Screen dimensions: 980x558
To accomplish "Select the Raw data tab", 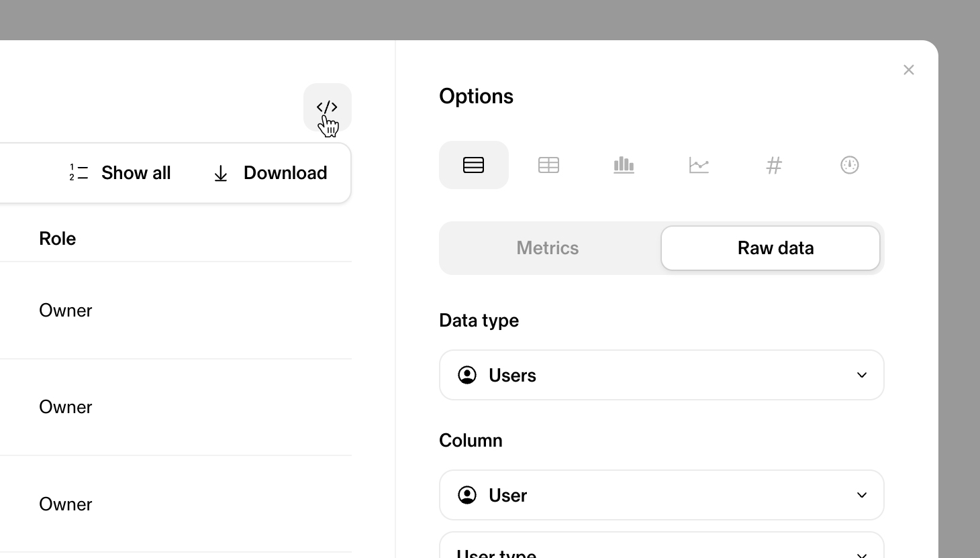I will 771,248.
